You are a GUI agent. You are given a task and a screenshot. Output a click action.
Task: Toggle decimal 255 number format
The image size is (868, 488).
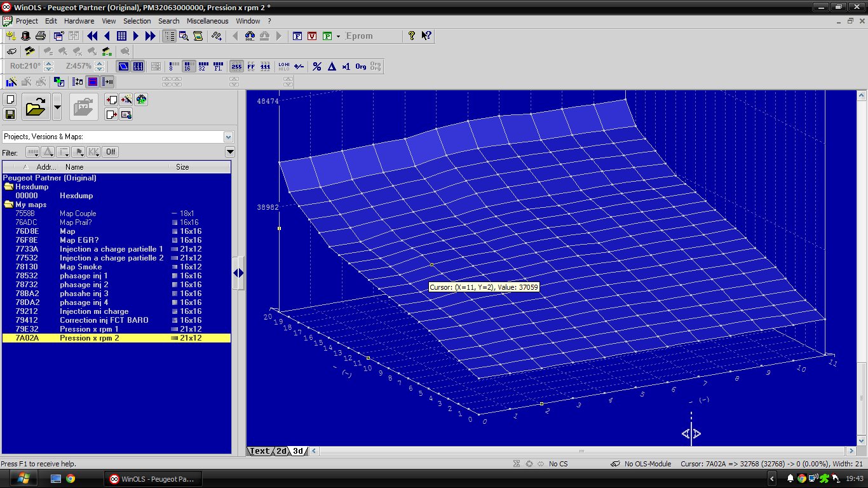coord(236,66)
